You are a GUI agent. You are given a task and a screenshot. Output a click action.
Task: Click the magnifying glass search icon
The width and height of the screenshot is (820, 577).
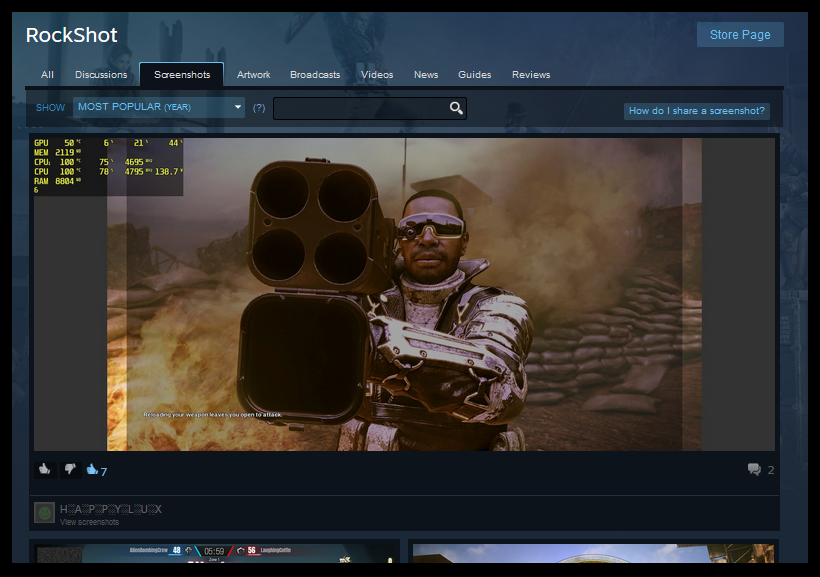456,108
